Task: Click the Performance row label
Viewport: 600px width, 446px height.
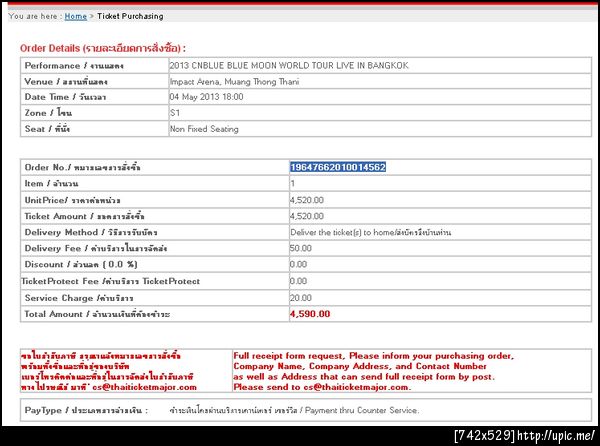Action: [74, 66]
